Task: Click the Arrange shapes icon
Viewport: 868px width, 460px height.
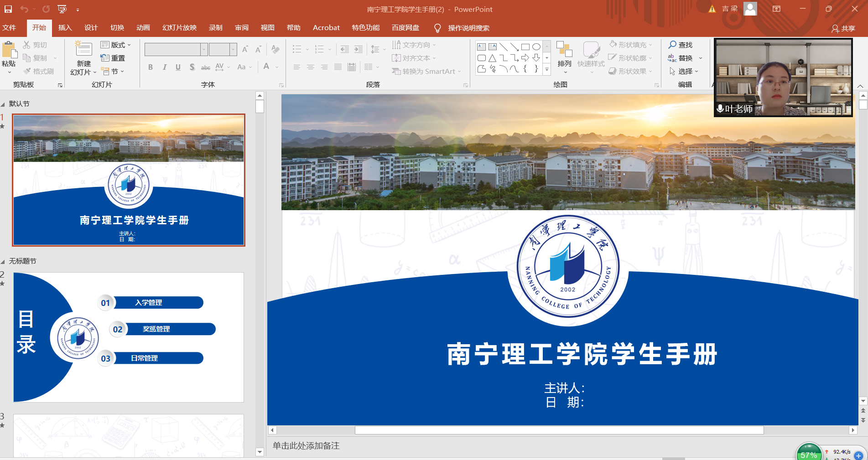Action: click(564, 50)
